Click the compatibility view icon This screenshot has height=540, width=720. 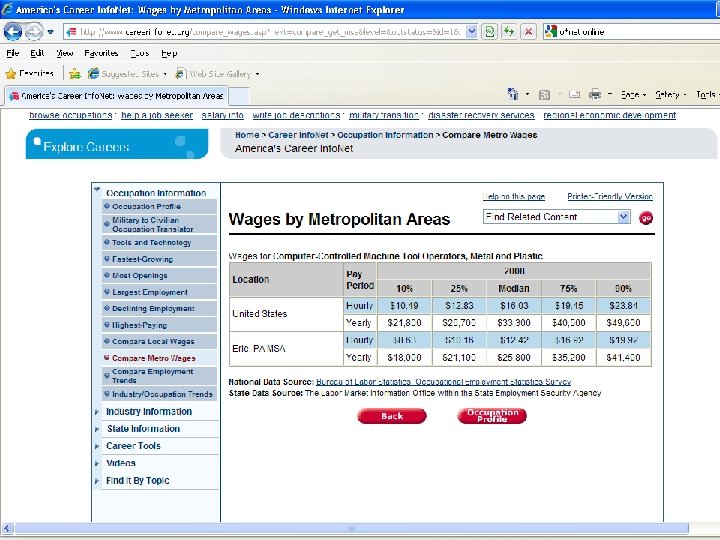(x=490, y=32)
